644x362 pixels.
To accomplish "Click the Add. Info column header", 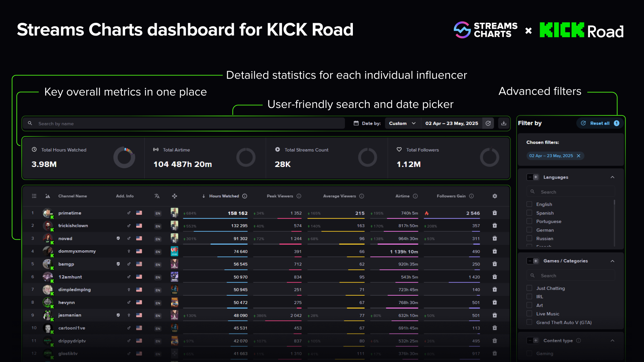I will pos(125,196).
